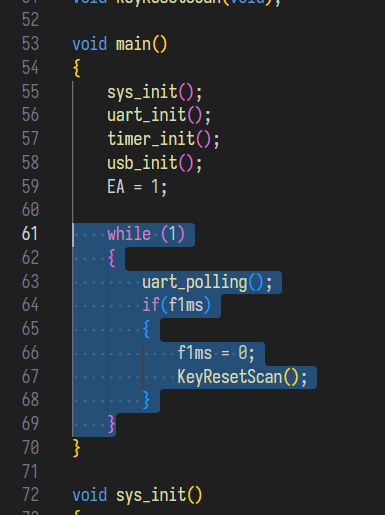Click line number 70 in the gutter
Viewport: 385px width, 515px height.
(30, 447)
